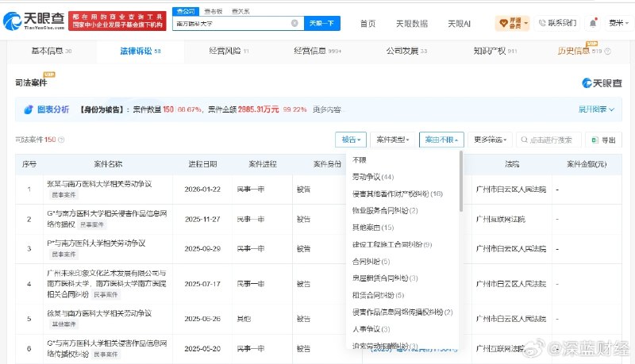Go to 首页 in the top navigation
This screenshot has height=364, width=635.
(x=368, y=24)
